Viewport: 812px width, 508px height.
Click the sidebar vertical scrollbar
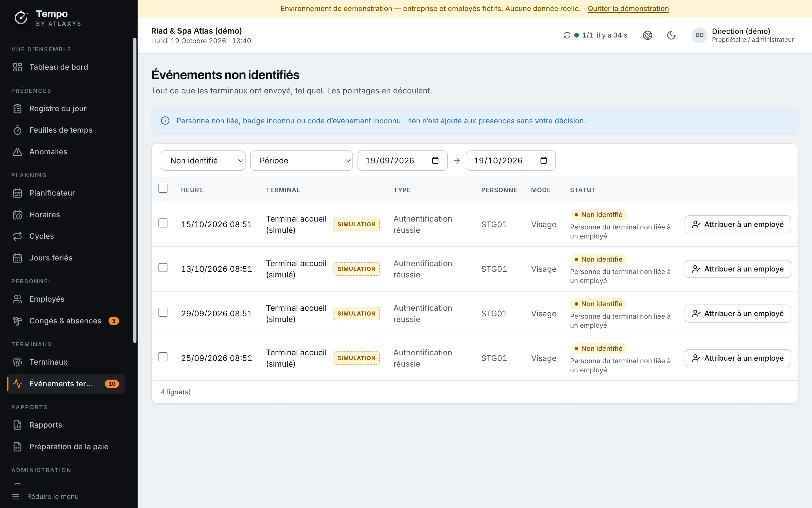coord(135,190)
